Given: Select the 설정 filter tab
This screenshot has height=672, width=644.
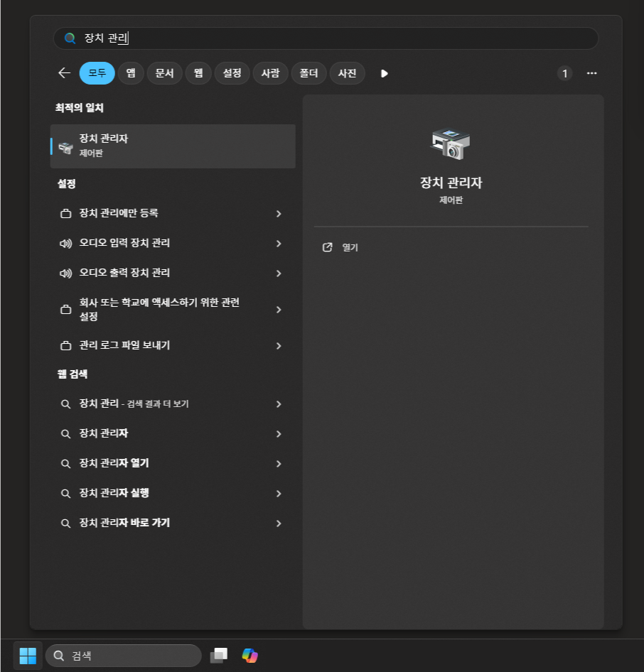Looking at the screenshot, I should coord(232,73).
